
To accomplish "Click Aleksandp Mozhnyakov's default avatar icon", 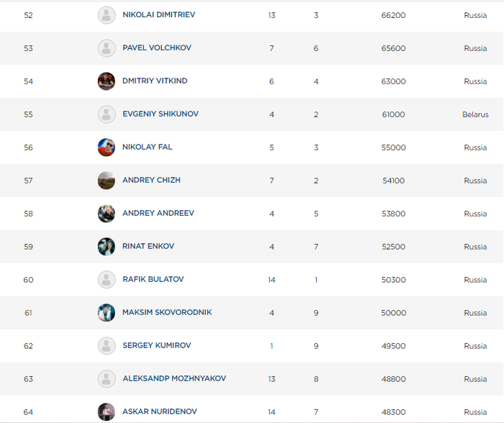I will tap(107, 379).
